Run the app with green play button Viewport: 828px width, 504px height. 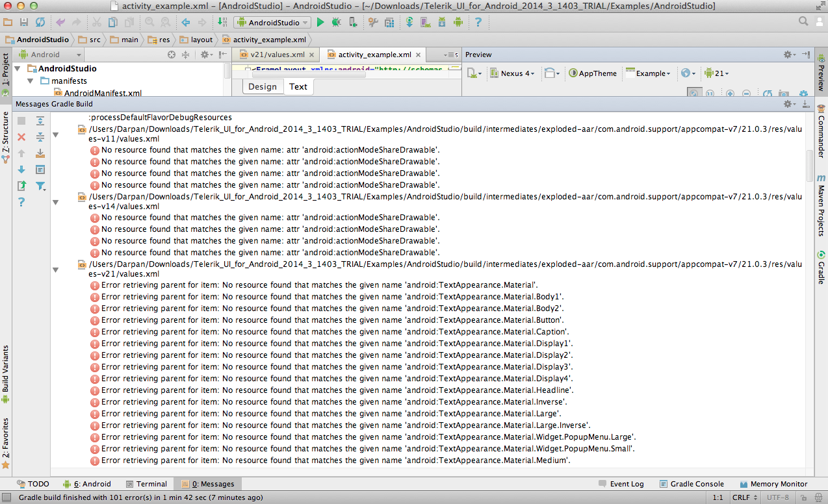[320, 22]
